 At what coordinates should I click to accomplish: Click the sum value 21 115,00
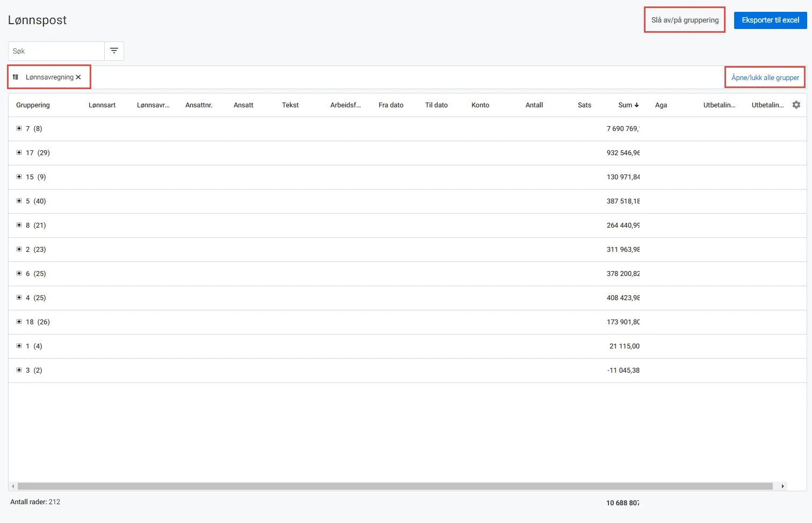tap(625, 346)
